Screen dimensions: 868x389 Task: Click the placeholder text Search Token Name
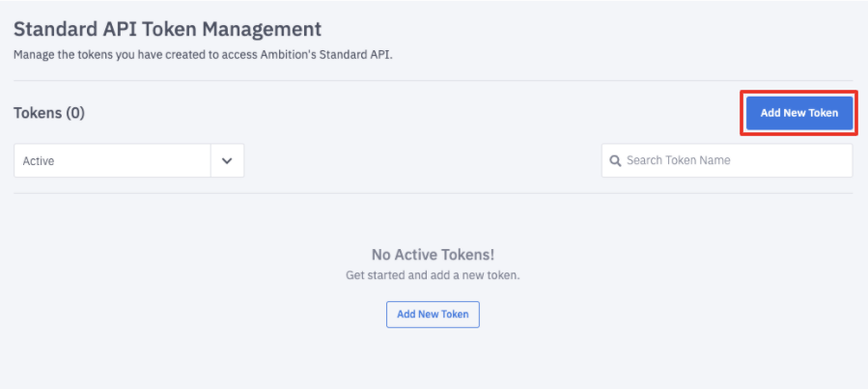point(678,160)
